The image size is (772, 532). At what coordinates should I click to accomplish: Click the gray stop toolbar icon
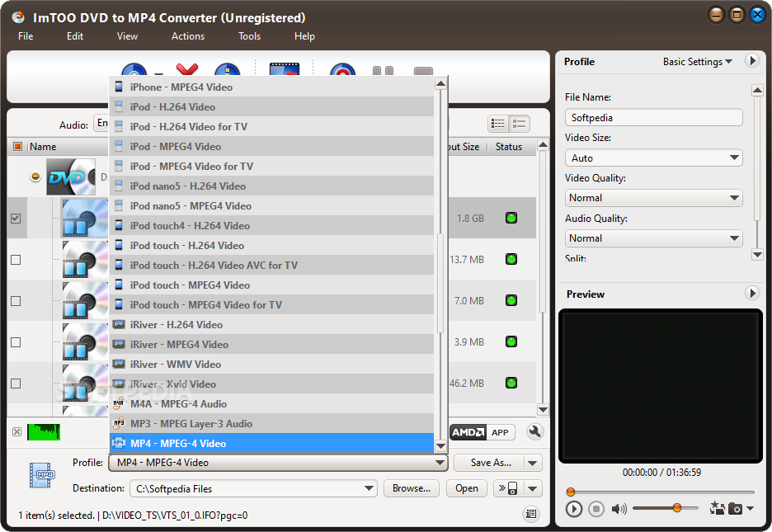pos(423,71)
